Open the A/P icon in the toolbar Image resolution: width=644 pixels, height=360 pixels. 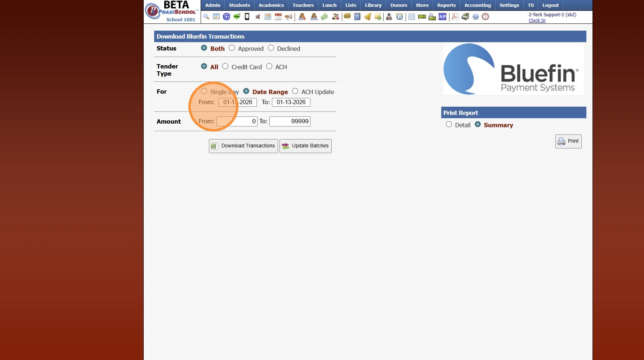point(442,17)
